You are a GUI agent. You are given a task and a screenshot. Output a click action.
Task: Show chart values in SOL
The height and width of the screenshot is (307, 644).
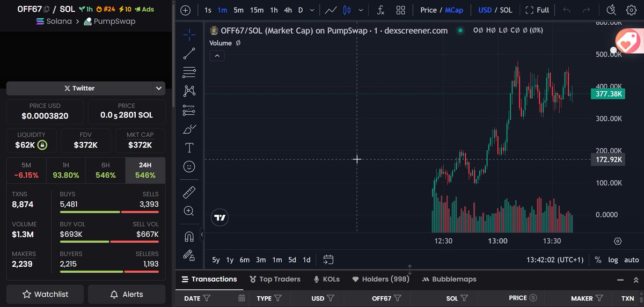[x=506, y=10]
